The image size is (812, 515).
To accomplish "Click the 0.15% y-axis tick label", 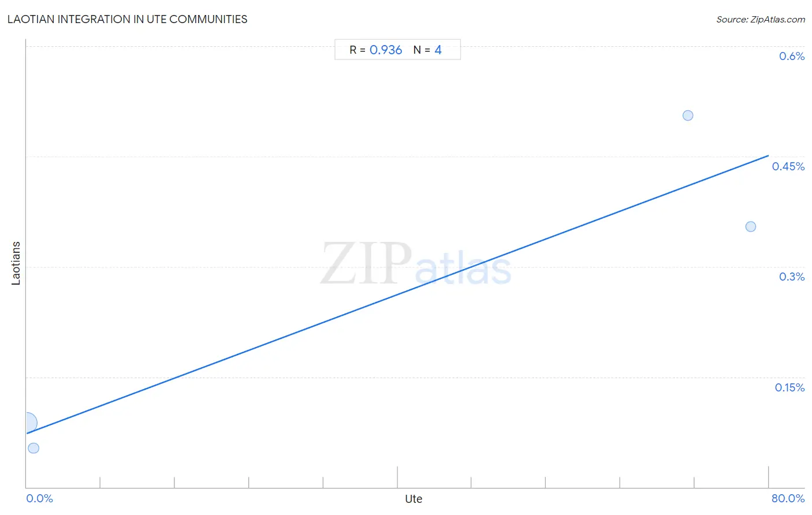I will (x=789, y=387).
